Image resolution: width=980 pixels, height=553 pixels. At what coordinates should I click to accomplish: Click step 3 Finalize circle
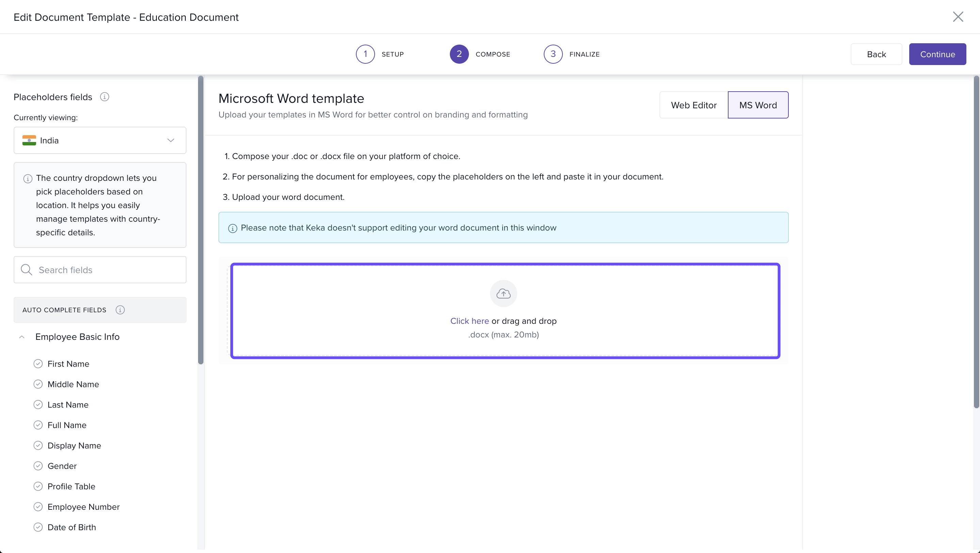(553, 54)
